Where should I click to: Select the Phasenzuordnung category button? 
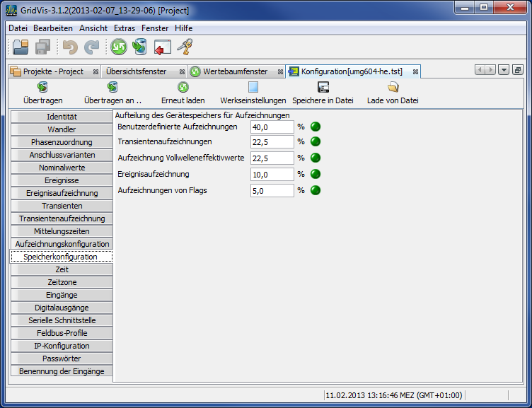(62, 142)
